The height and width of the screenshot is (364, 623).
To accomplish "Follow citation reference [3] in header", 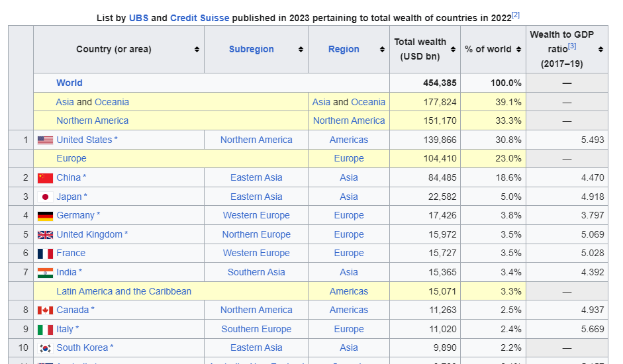I will click(572, 46).
